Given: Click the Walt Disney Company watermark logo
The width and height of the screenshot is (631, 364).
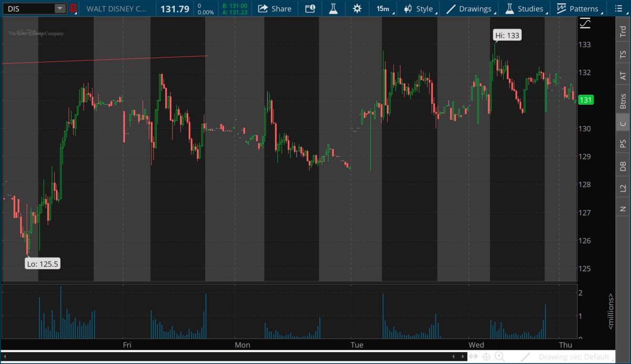Looking at the screenshot, I should coord(36,33).
